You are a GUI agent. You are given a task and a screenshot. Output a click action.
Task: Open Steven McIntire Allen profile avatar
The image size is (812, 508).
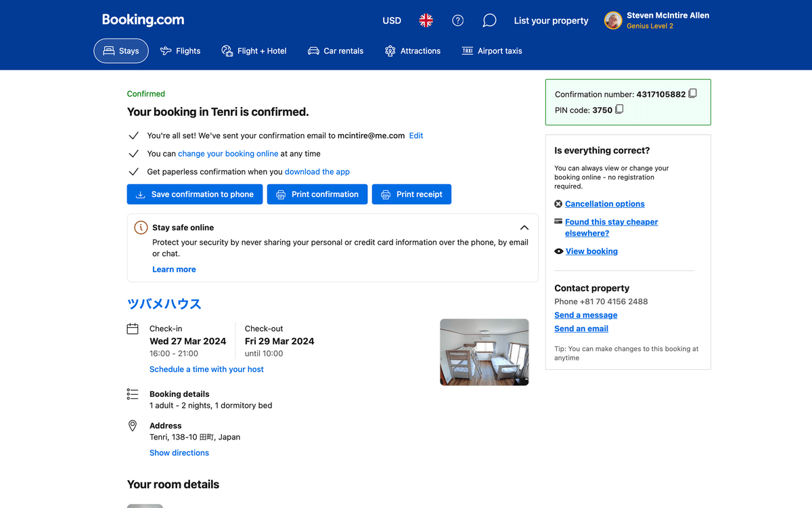pyautogui.click(x=613, y=20)
